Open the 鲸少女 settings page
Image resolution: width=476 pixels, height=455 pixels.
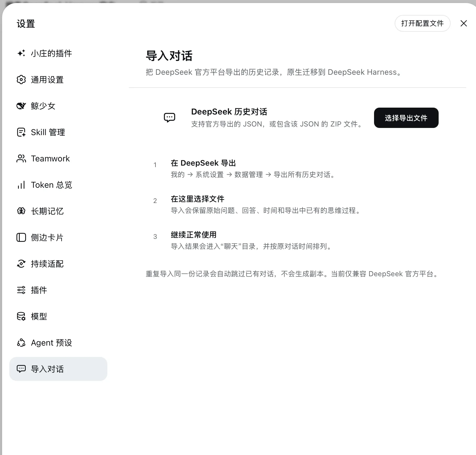click(x=58, y=106)
